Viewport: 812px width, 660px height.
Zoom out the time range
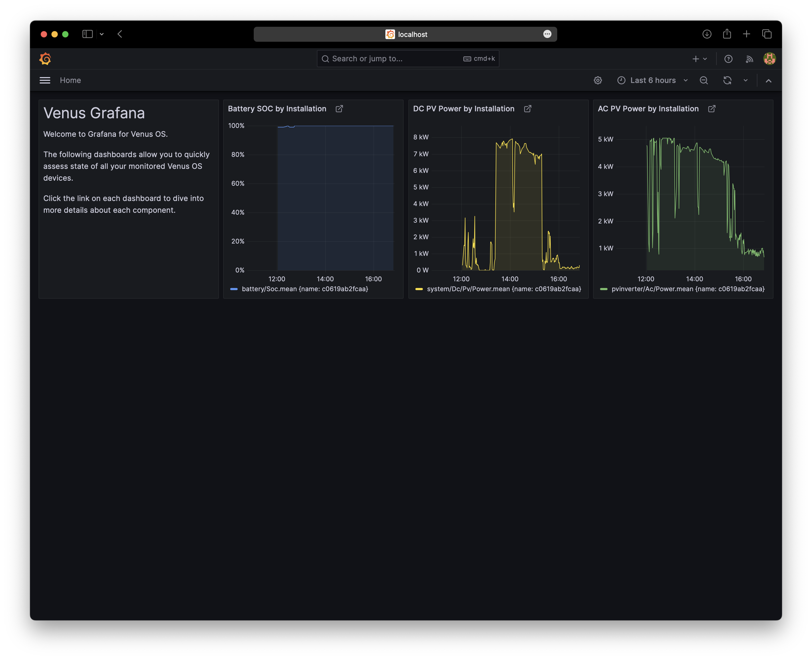pyautogui.click(x=704, y=80)
